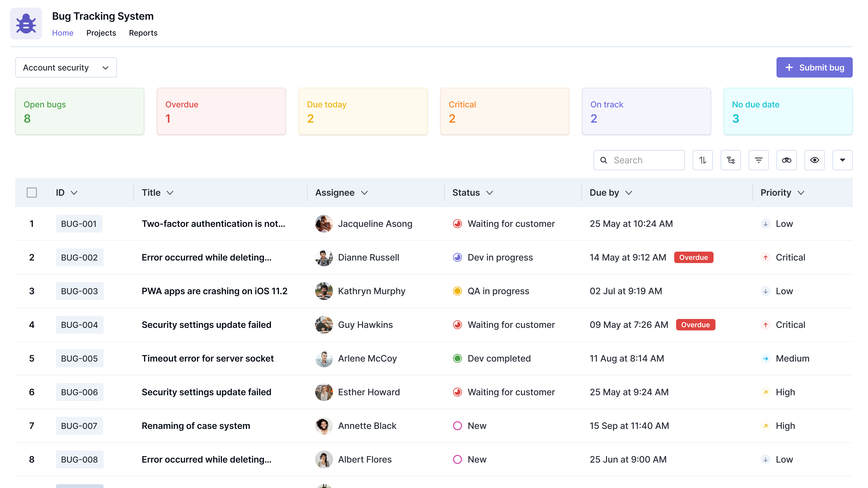The width and height of the screenshot is (868, 488).
Task: Focus the Search input field
Action: 639,160
